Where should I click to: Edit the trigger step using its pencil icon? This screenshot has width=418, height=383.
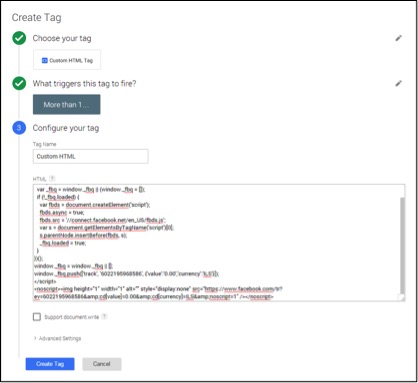tap(398, 83)
